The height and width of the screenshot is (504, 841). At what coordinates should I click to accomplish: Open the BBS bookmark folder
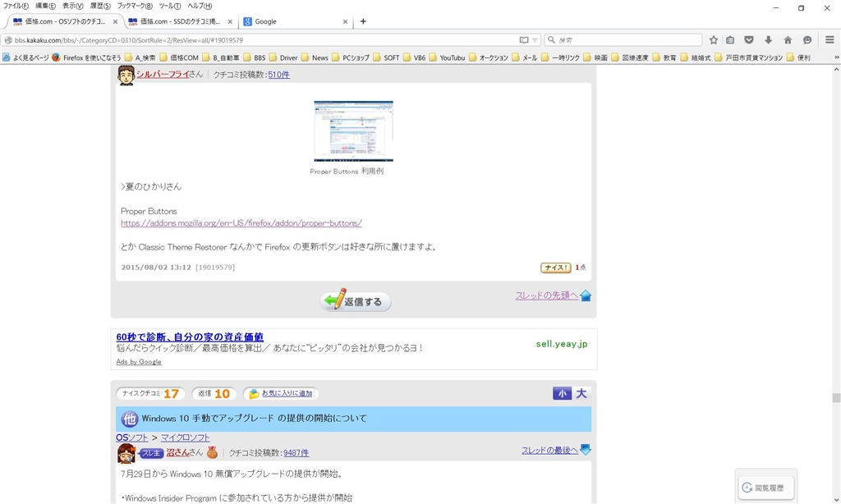tap(255, 57)
